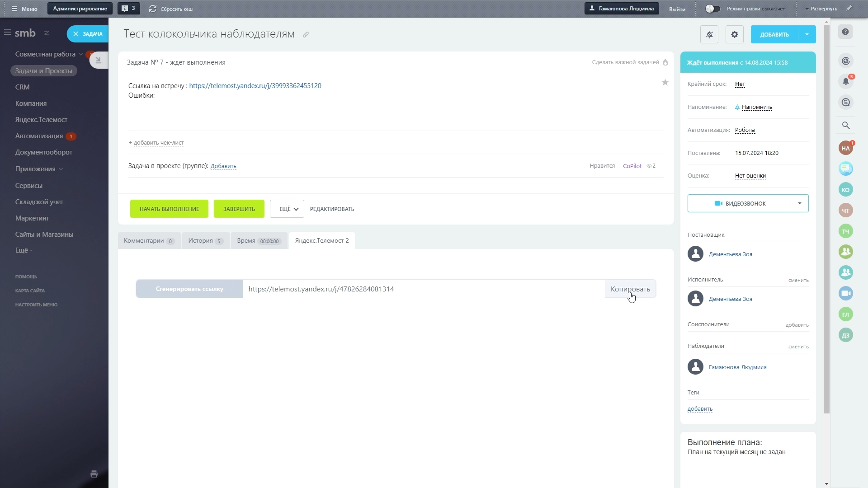Click the muted bell icon beside the gear
The image size is (868, 488).
coord(709,34)
